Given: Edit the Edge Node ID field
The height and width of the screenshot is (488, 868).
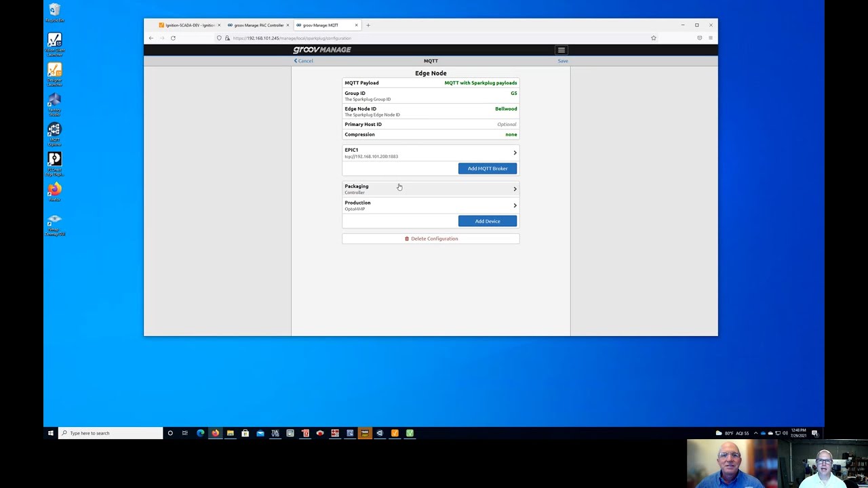Looking at the screenshot, I should [x=431, y=111].
